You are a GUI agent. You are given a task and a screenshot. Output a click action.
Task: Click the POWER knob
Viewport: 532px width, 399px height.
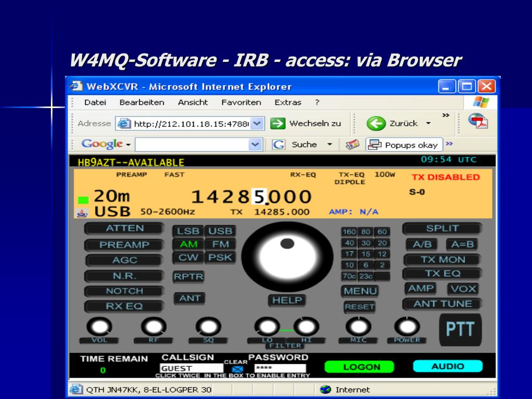[407, 327]
